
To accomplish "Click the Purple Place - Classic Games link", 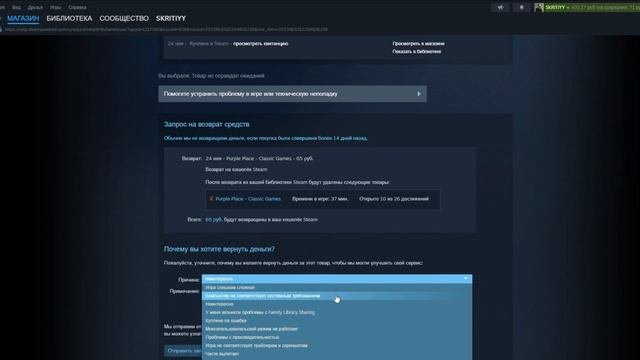I will 248,199.
